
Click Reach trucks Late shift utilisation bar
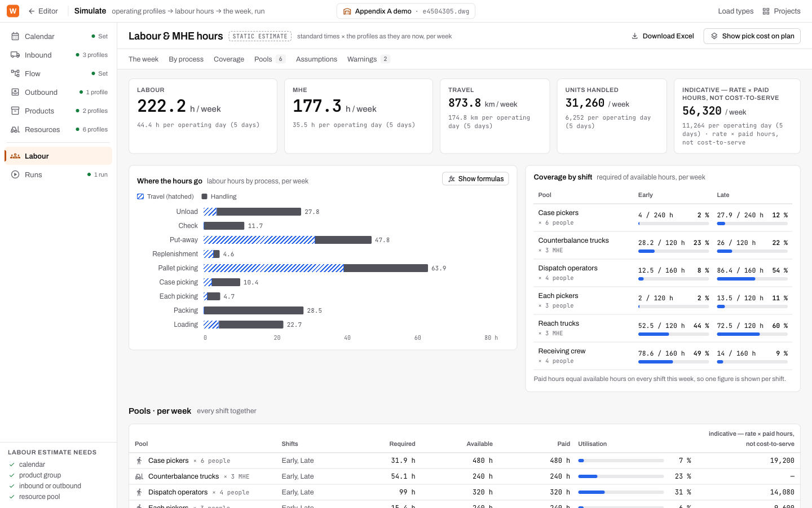(x=752, y=334)
